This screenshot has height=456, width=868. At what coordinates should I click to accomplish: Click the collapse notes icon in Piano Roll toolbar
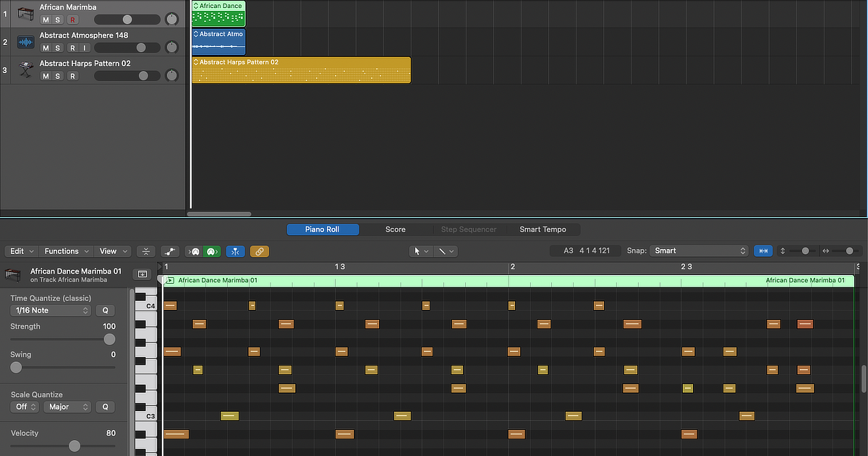[145, 251]
